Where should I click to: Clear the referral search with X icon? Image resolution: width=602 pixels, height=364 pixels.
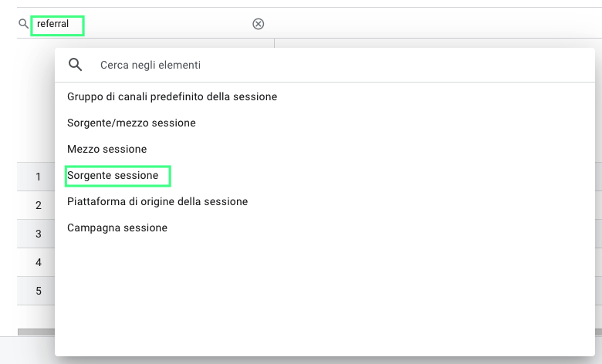pyautogui.click(x=259, y=24)
